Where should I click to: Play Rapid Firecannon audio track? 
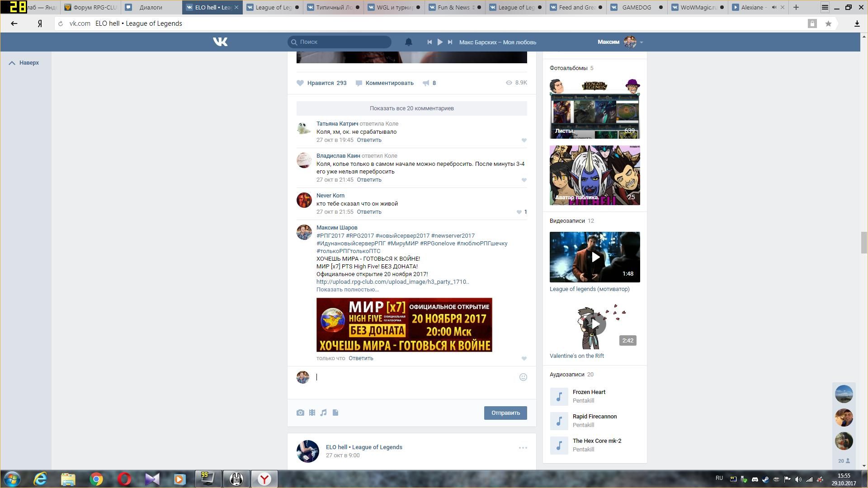coord(559,421)
